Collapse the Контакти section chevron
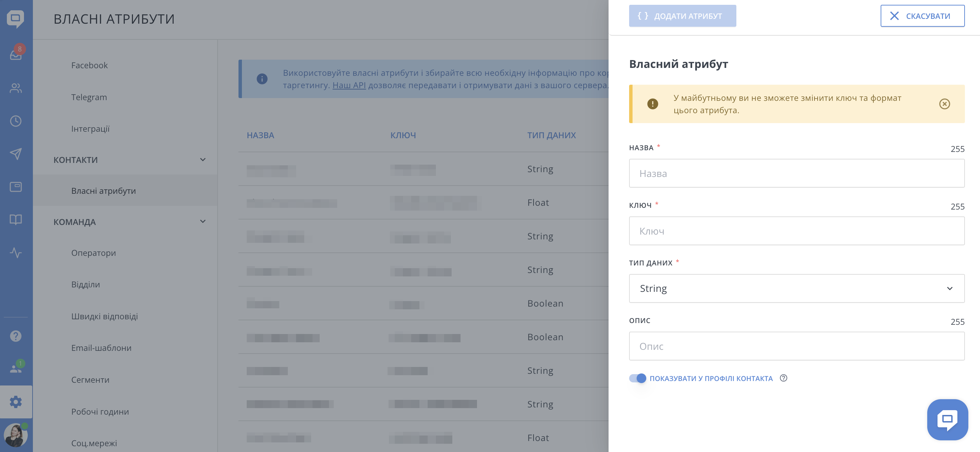 [203, 159]
